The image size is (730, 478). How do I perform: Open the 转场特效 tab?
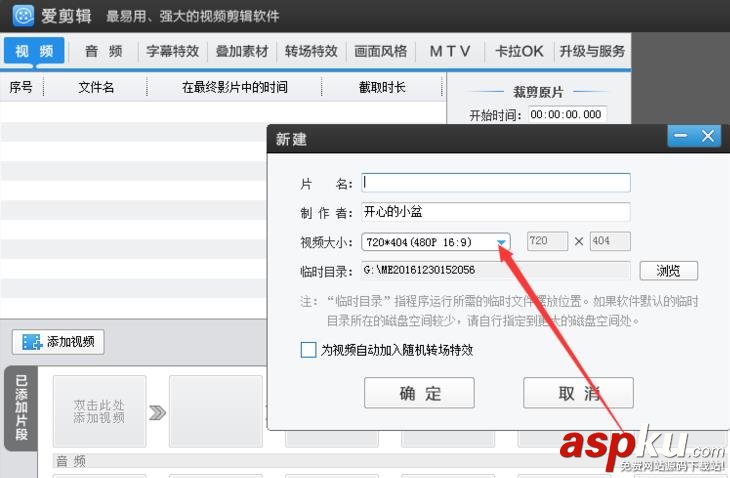click(311, 51)
